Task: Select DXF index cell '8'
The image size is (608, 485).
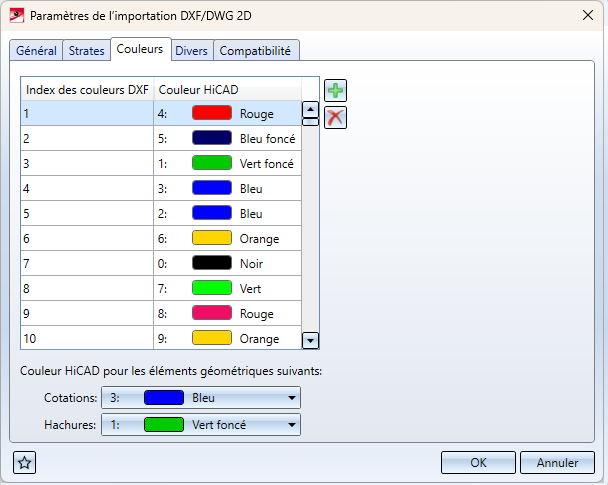Action: coord(87,288)
